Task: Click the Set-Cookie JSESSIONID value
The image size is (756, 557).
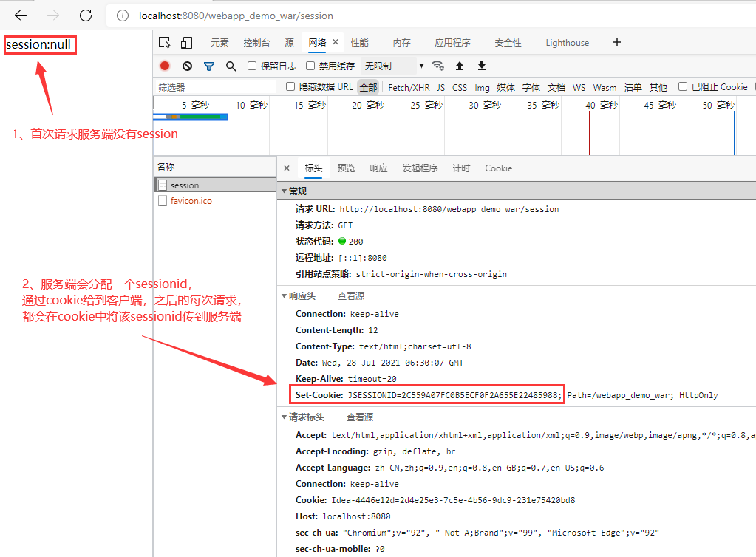Action: (454, 395)
